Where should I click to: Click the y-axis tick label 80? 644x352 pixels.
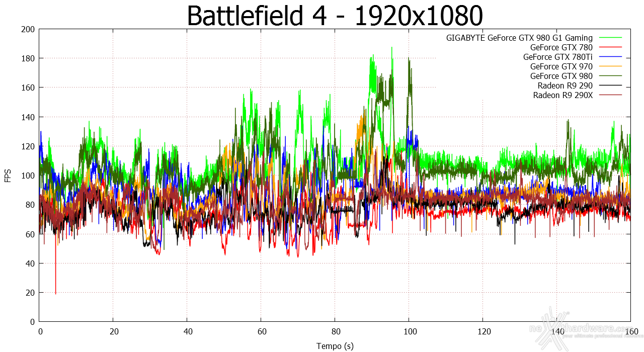(30, 205)
